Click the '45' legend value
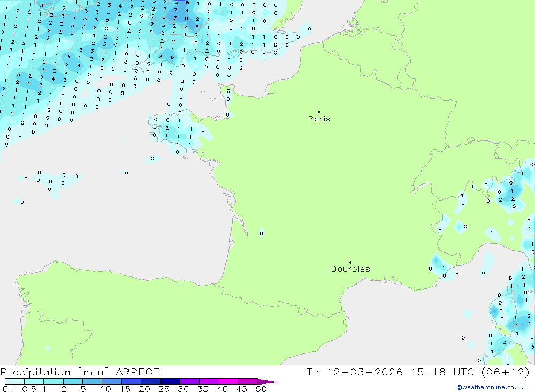Screen dimensions: 535x392 [242, 389]
